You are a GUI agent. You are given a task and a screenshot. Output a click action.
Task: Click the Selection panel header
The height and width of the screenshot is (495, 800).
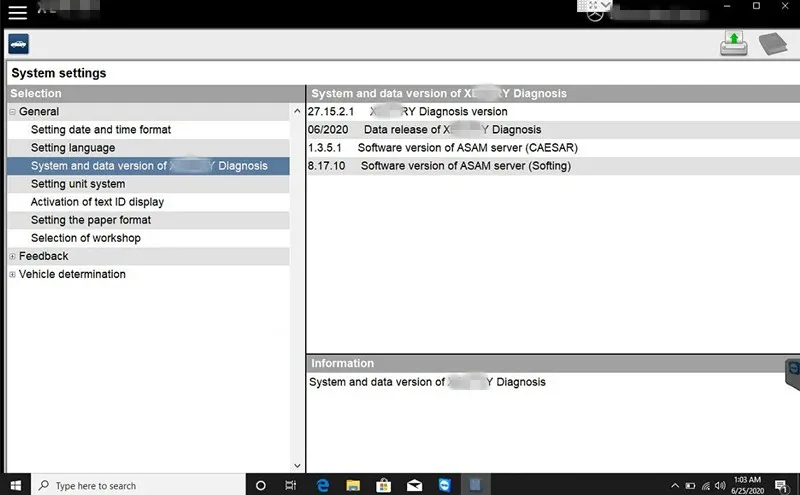(x=156, y=93)
